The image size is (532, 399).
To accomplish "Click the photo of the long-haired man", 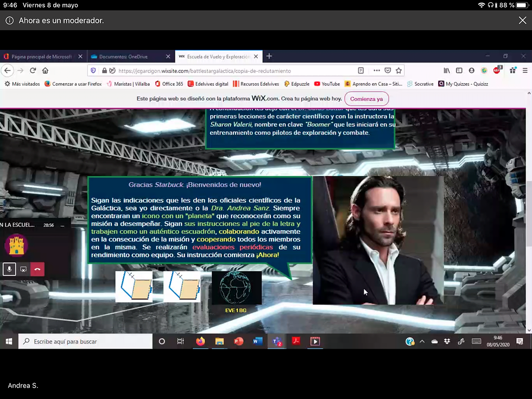I will (378, 240).
